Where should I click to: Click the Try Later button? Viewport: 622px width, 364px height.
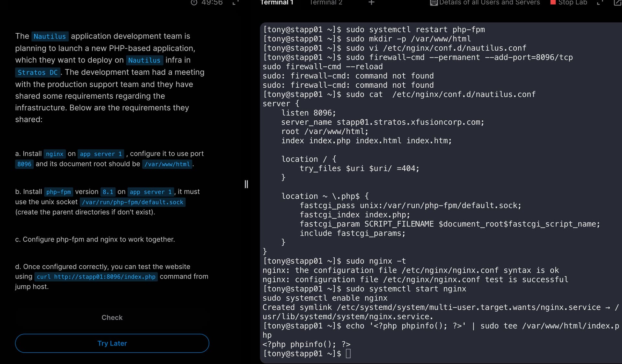pyautogui.click(x=112, y=343)
